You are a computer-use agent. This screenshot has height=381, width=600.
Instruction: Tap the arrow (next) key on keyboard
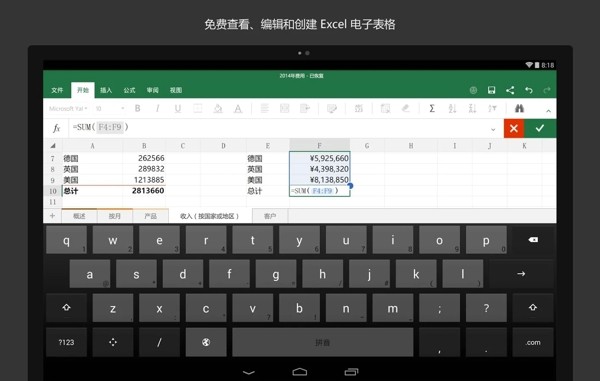pos(521,274)
